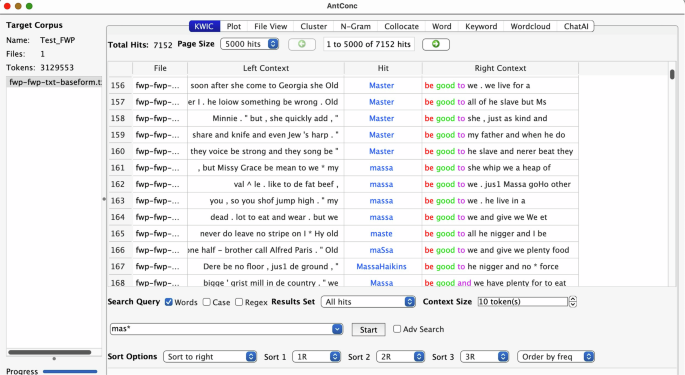The height and width of the screenshot is (375, 685).
Task: Open the N-Gram tab
Action: tap(355, 26)
